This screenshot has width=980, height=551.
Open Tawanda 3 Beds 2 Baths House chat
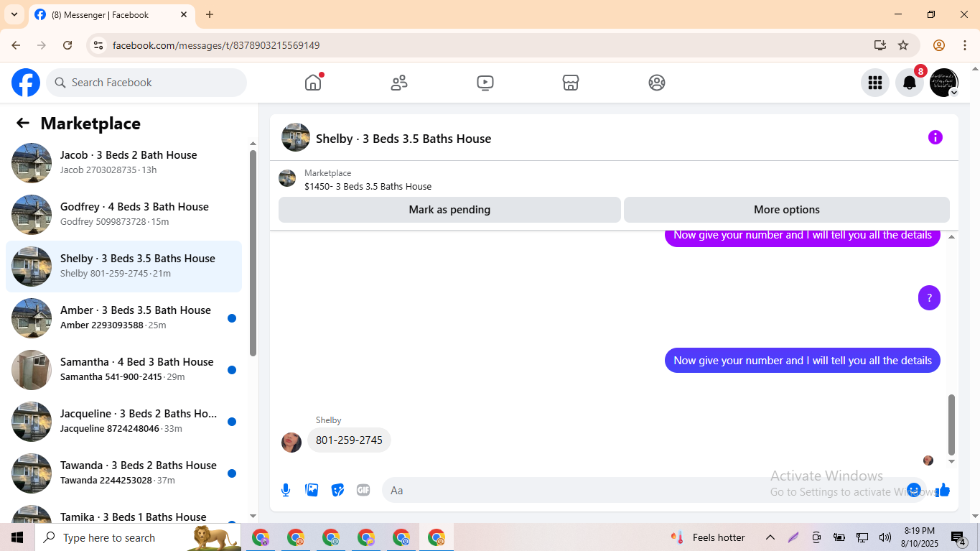(x=123, y=473)
